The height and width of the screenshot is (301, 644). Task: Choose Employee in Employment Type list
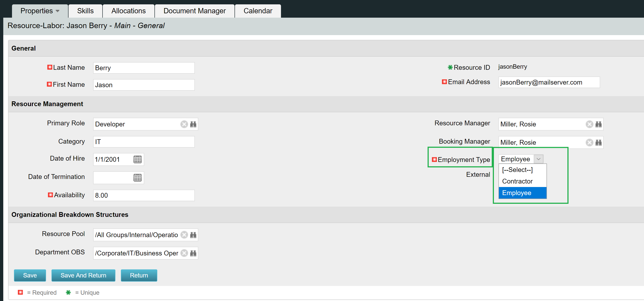tap(522, 193)
